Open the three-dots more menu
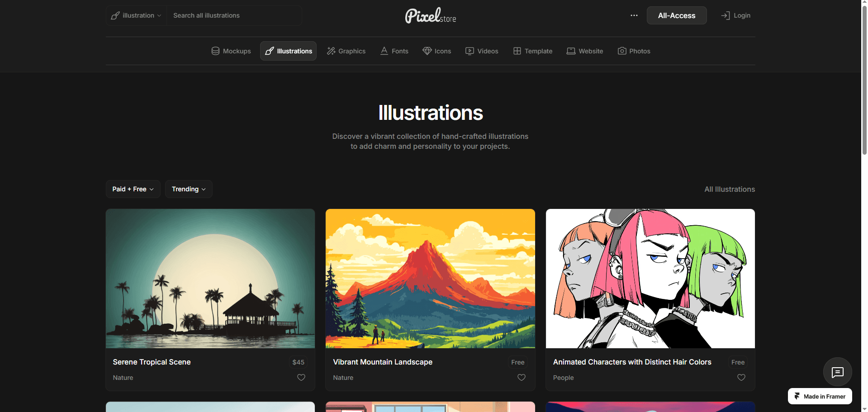The image size is (868, 412). [634, 15]
